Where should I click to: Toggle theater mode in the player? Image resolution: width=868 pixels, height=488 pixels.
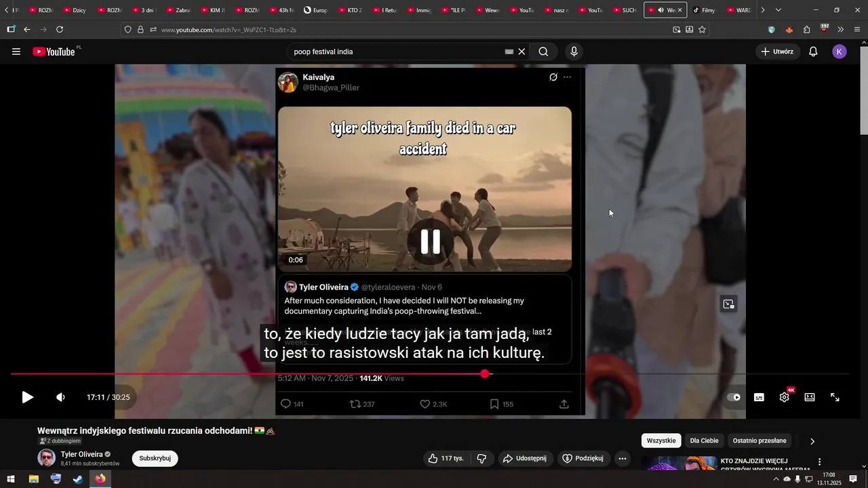coord(810,397)
